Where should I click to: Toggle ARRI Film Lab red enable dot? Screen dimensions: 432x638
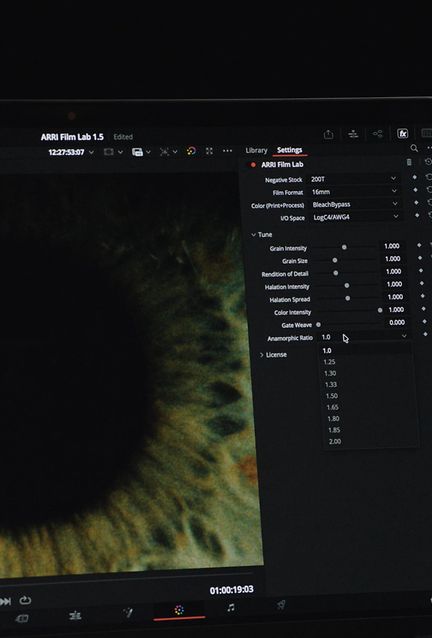[x=253, y=165]
